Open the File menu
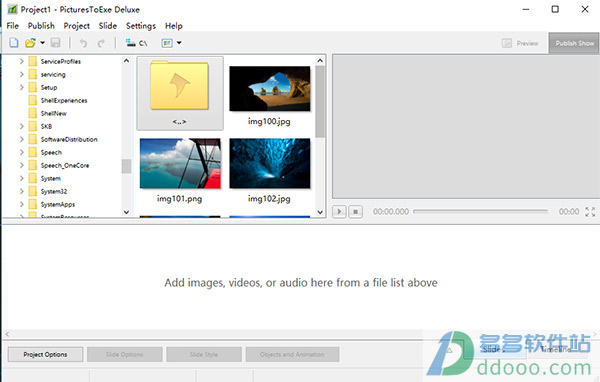Screen dimensions: 600x382 pyautogui.click(x=13, y=26)
